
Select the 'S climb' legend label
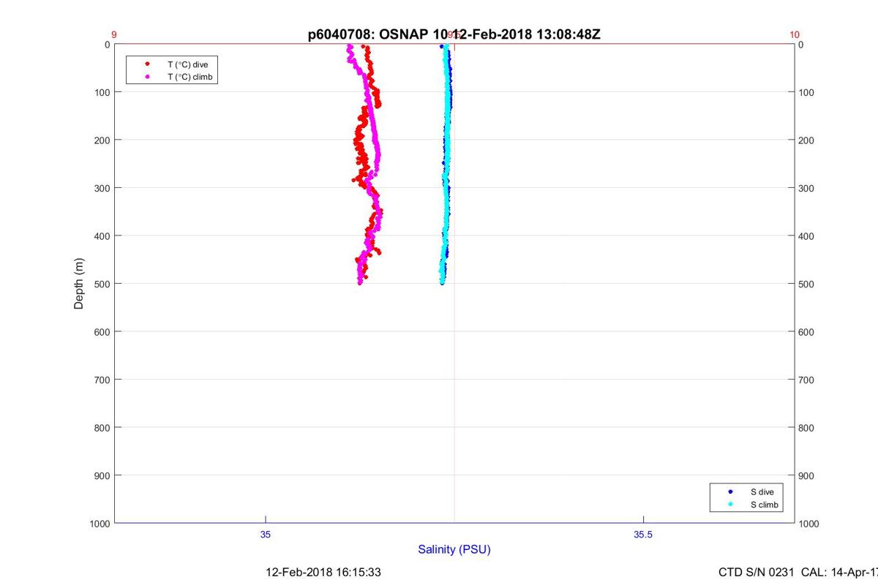pos(765,505)
